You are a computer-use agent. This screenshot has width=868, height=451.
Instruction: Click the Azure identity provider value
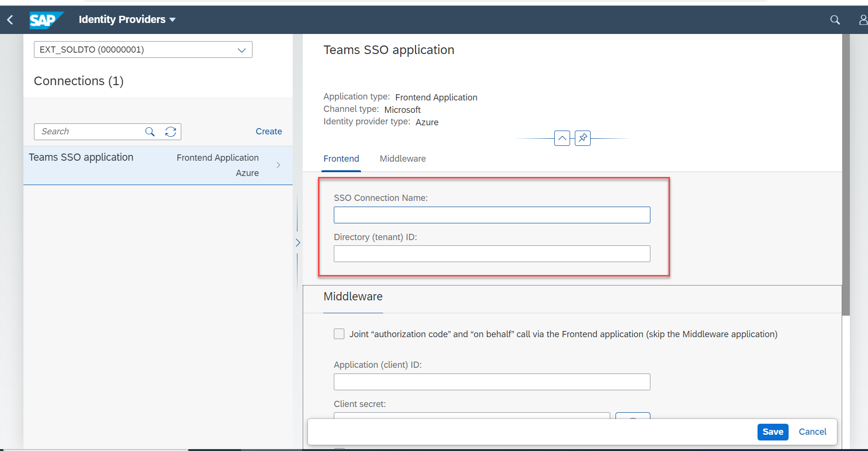pos(427,122)
